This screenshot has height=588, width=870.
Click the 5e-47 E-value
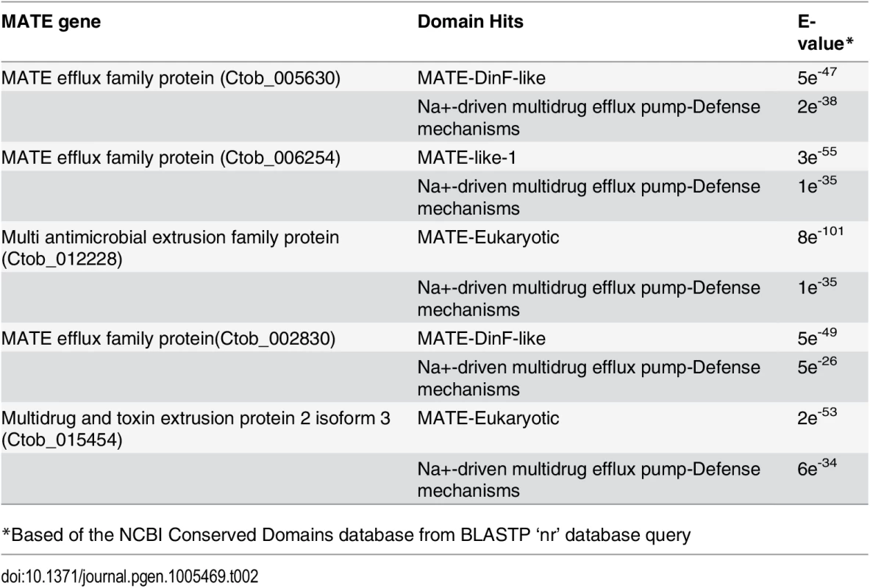[817, 76]
